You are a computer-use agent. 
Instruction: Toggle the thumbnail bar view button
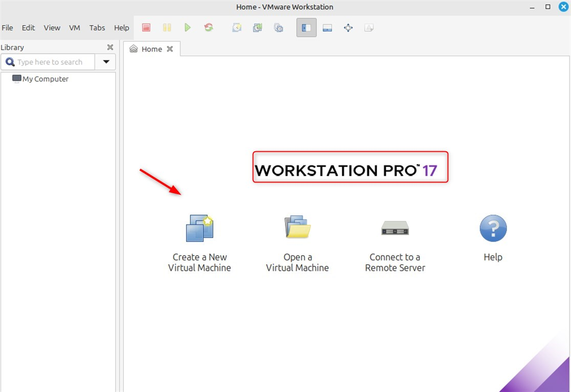(327, 28)
